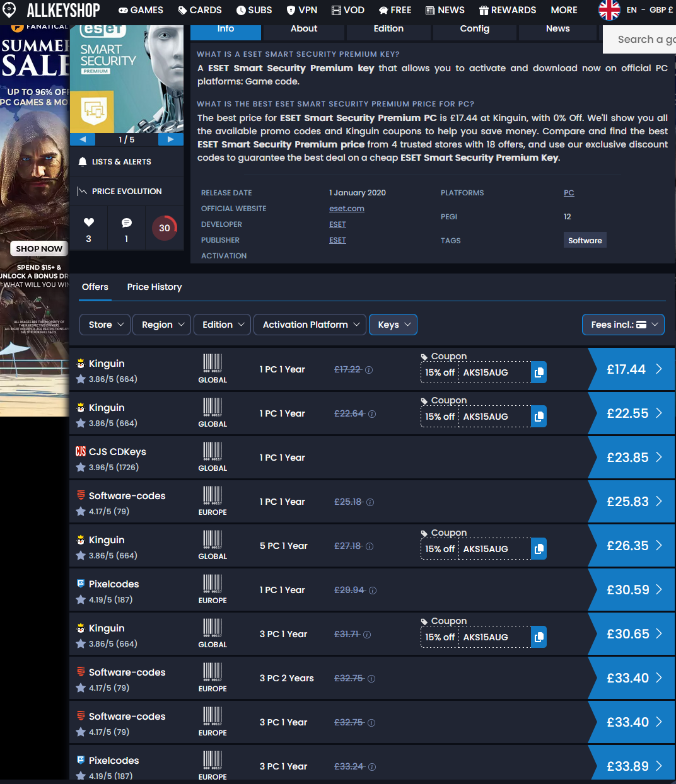Click the Pixelcodes logo on £30.59 row
Image resolution: width=676 pixels, height=784 pixels.
[81, 584]
